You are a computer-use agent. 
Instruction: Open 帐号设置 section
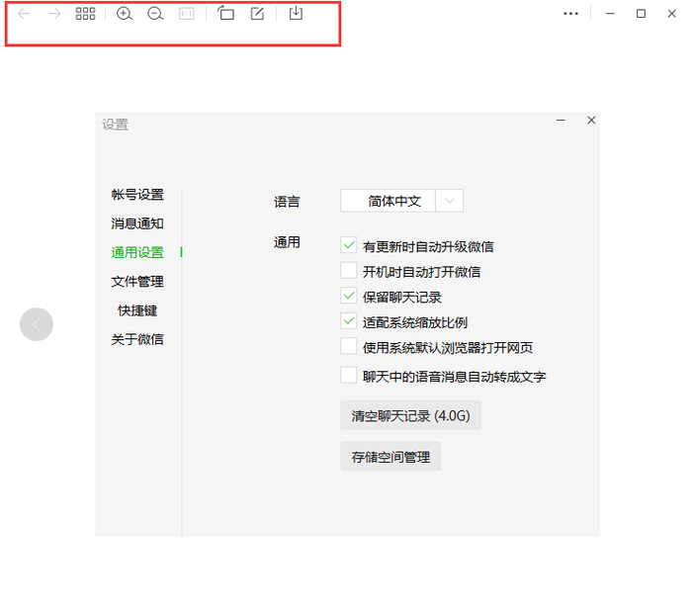click(x=137, y=195)
